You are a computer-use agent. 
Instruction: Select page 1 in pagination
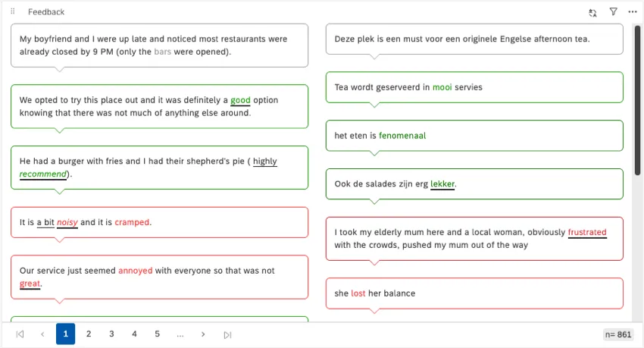[x=65, y=334]
